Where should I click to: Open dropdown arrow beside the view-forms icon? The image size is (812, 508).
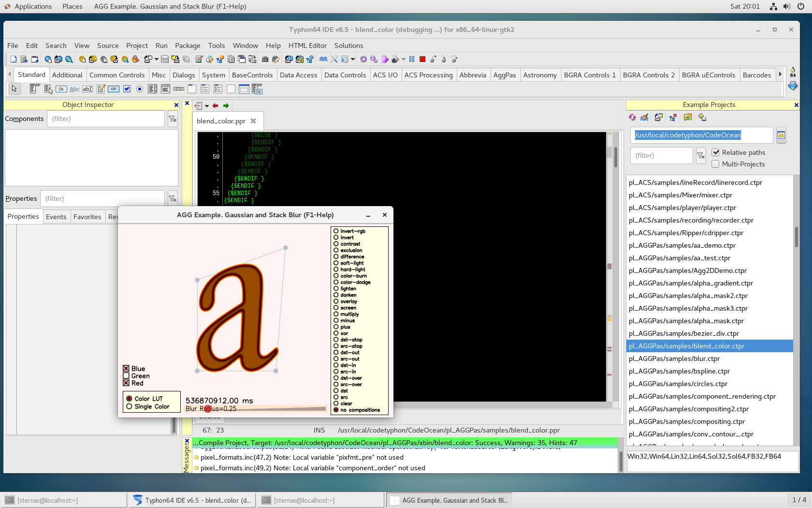tap(353, 60)
